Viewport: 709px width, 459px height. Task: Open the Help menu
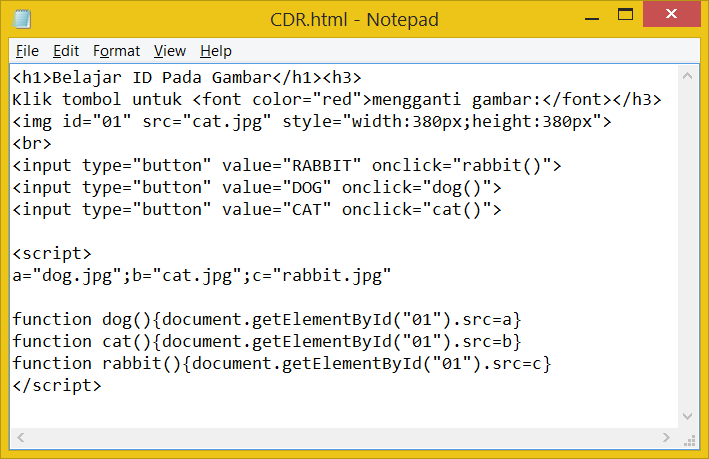(x=216, y=51)
